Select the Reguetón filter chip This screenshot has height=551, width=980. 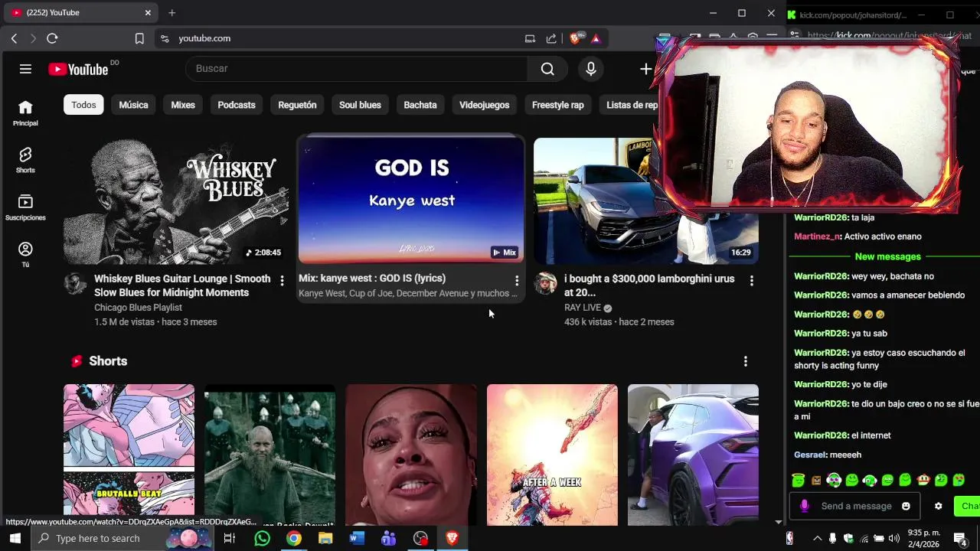(x=297, y=105)
